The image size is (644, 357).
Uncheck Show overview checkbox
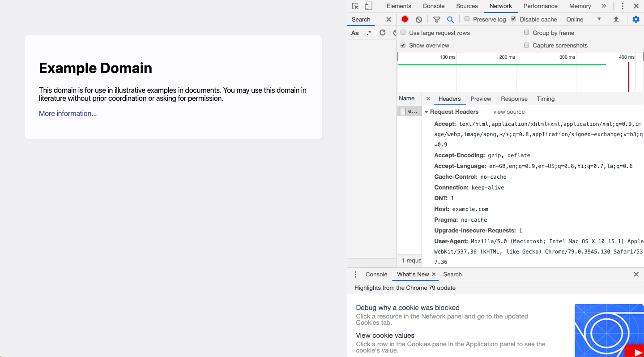pyautogui.click(x=403, y=45)
